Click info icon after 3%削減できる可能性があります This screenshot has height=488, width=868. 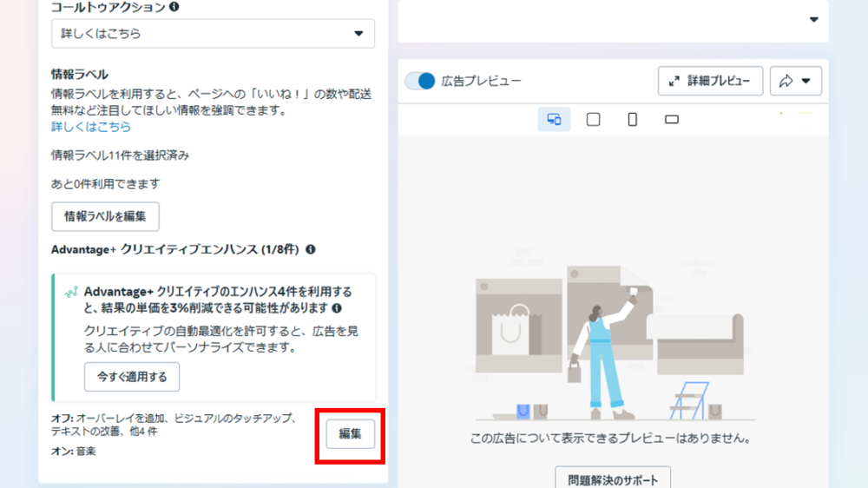point(337,308)
